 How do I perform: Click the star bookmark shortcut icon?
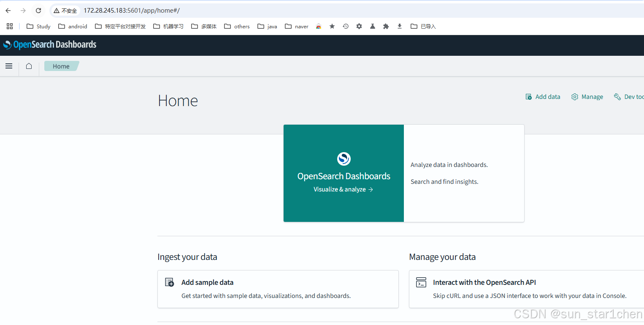332,26
